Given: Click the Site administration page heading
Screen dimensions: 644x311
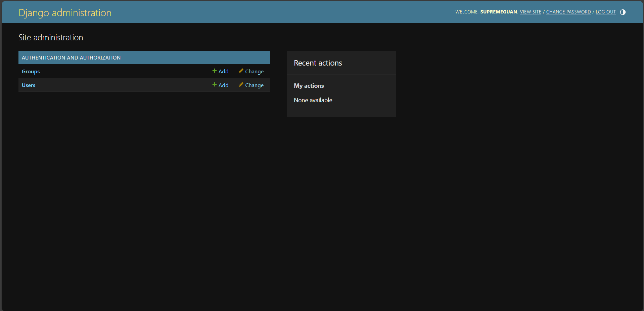Looking at the screenshot, I should click(x=51, y=38).
